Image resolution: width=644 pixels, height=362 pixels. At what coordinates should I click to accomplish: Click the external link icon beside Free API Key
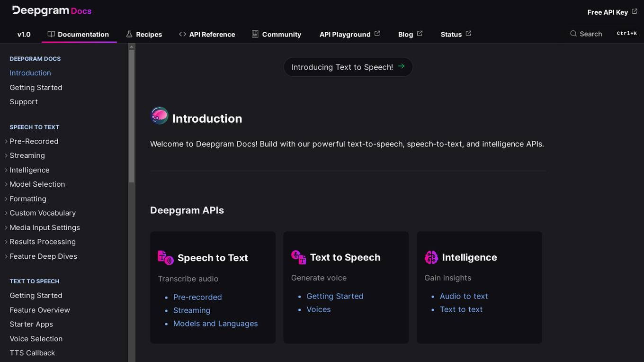635,11
